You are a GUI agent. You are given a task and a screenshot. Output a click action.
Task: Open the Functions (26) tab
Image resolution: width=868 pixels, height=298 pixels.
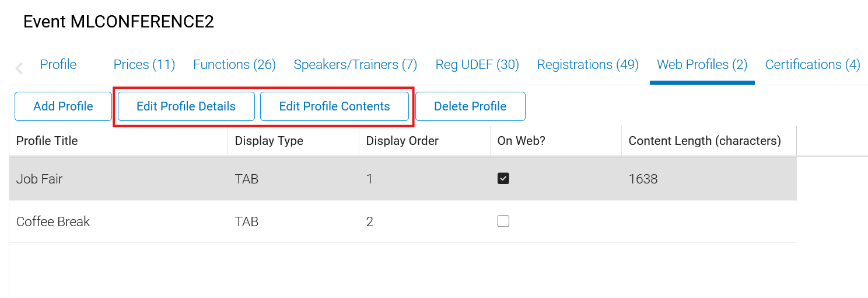pyautogui.click(x=235, y=65)
